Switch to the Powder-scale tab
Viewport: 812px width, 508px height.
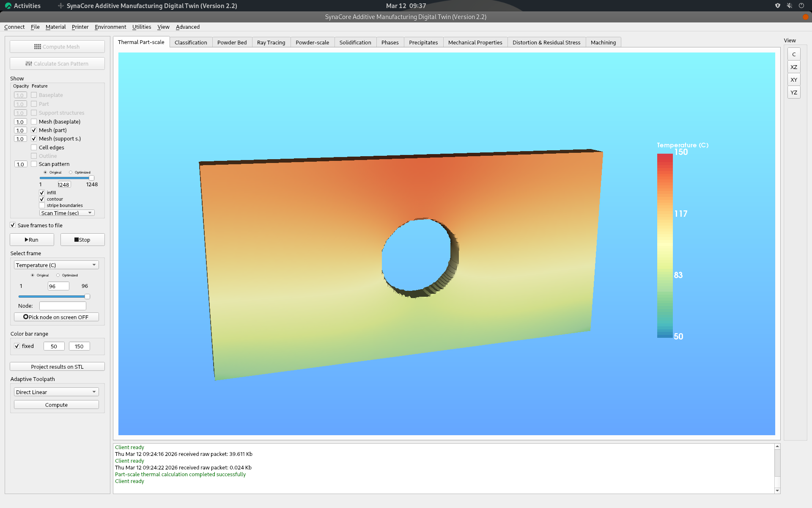pos(312,42)
